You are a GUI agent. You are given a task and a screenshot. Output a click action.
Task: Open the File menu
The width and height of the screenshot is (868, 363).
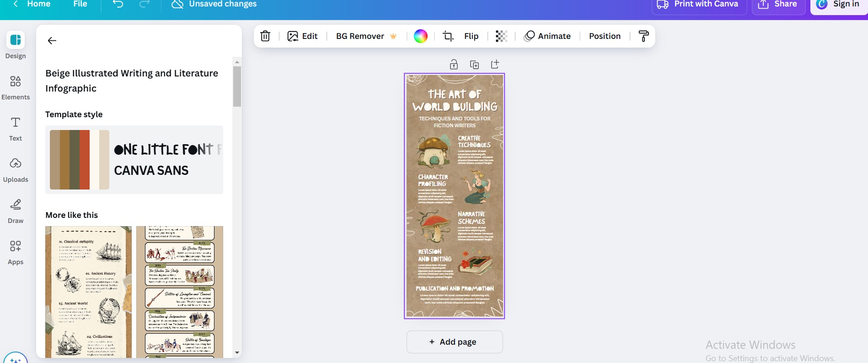pos(80,4)
